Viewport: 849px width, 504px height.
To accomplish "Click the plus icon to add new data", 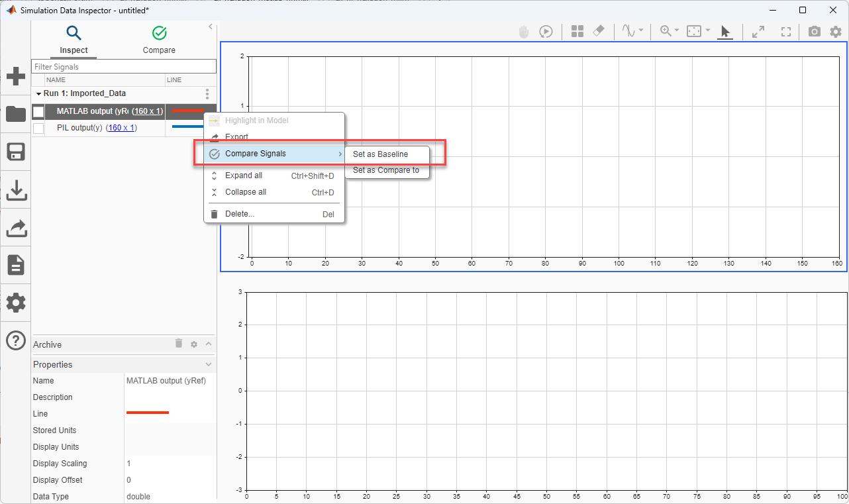I will coord(16,76).
